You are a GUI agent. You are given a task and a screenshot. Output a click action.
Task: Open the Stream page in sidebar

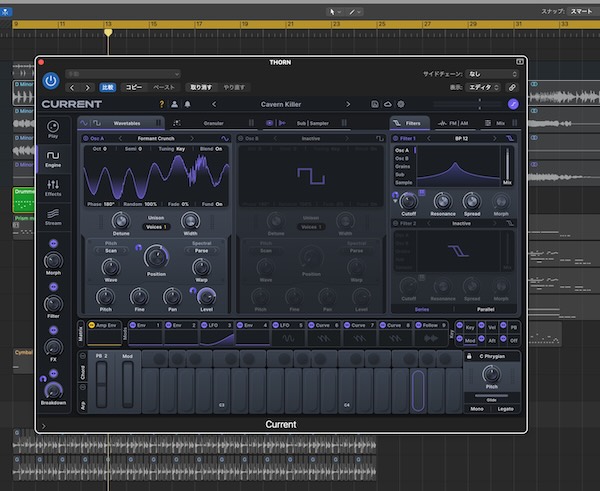[x=53, y=217]
